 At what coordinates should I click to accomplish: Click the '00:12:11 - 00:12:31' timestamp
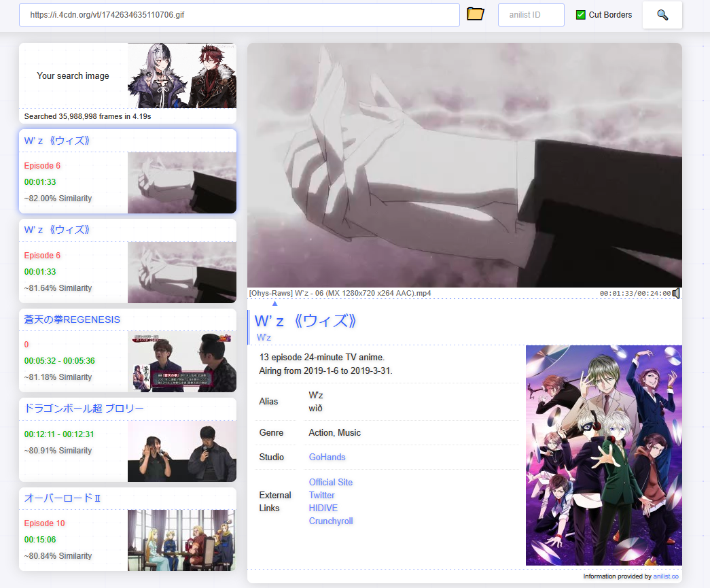[59, 434]
